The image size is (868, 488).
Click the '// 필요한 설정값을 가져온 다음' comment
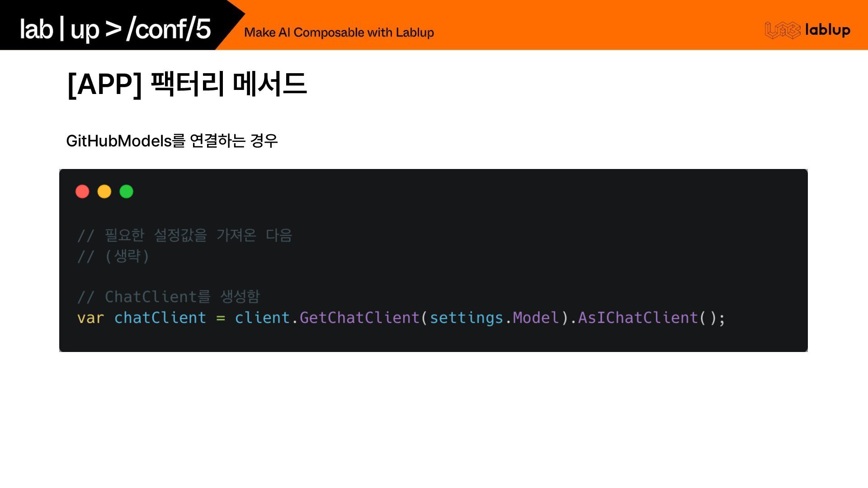[x=184, y=235]
